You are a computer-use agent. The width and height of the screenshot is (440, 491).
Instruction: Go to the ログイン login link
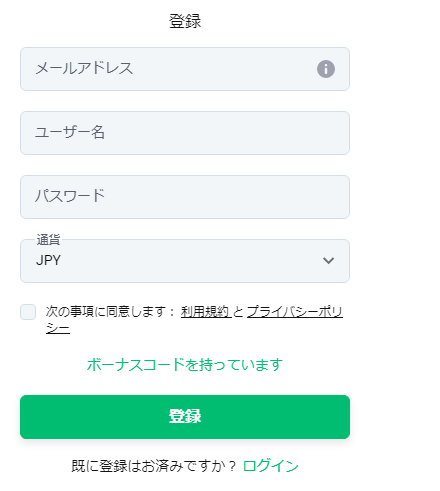pyautogui.click(x=271, y=466)
